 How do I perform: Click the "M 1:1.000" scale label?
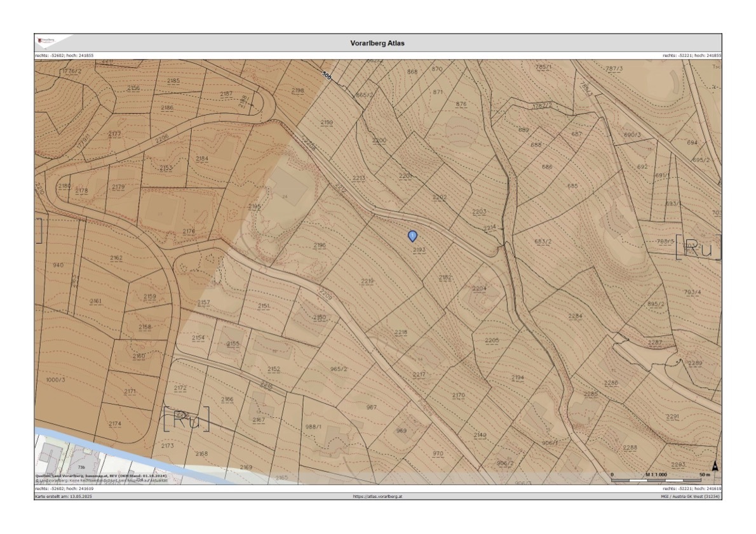coord(656,475)
